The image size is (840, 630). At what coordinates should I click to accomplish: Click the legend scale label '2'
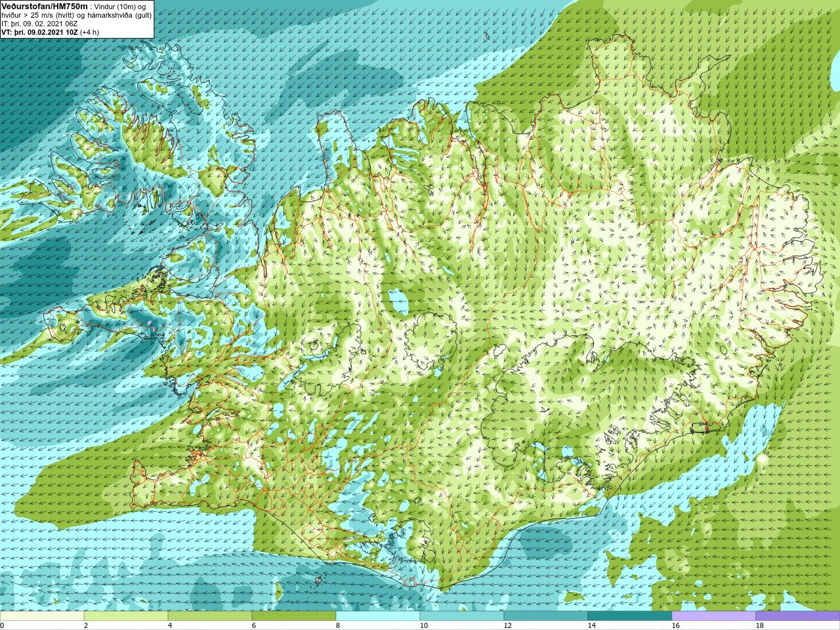click(86, 625)
